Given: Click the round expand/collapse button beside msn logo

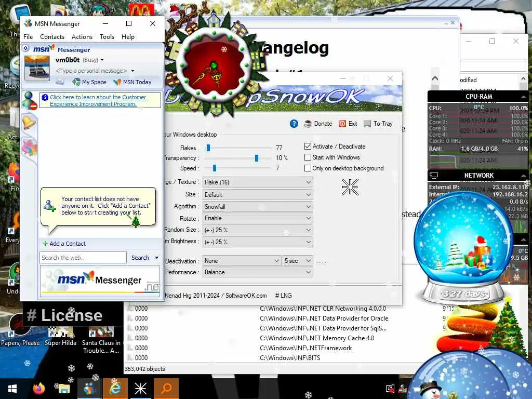Looking at the screenshot, I should pyautogui.click(x=26, y=48).
